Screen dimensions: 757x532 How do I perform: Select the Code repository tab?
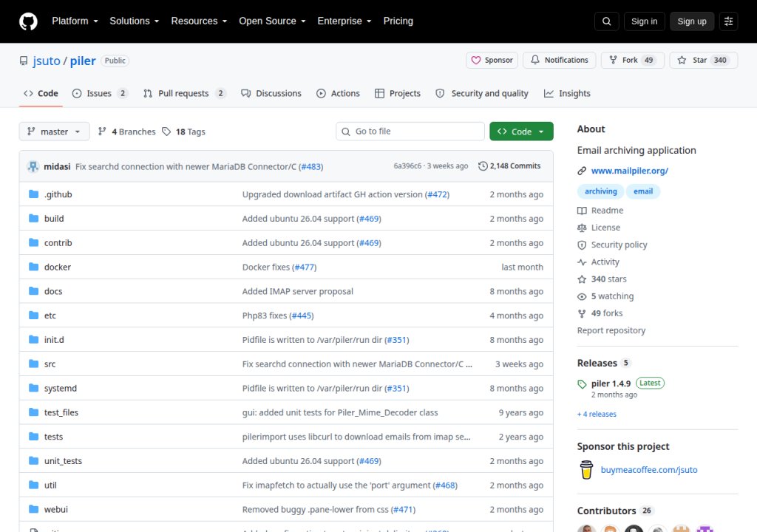pyautogui.click(x=41, y=93)
